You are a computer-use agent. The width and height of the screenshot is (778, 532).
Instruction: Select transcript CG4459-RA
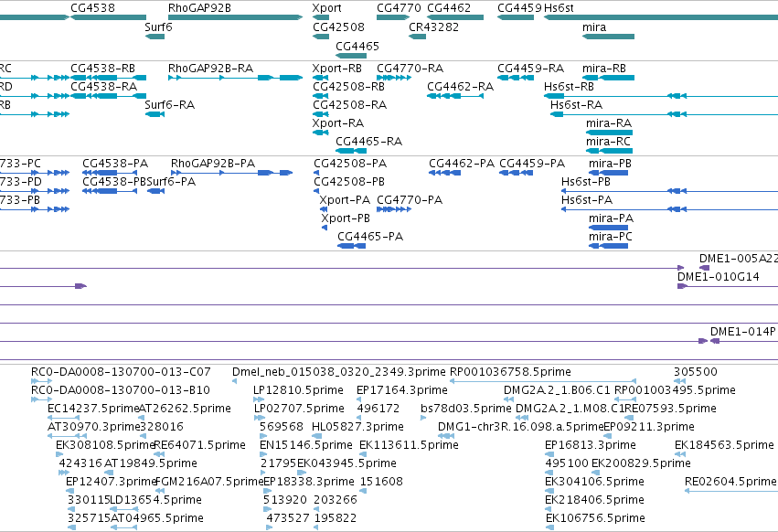(531, 68)
